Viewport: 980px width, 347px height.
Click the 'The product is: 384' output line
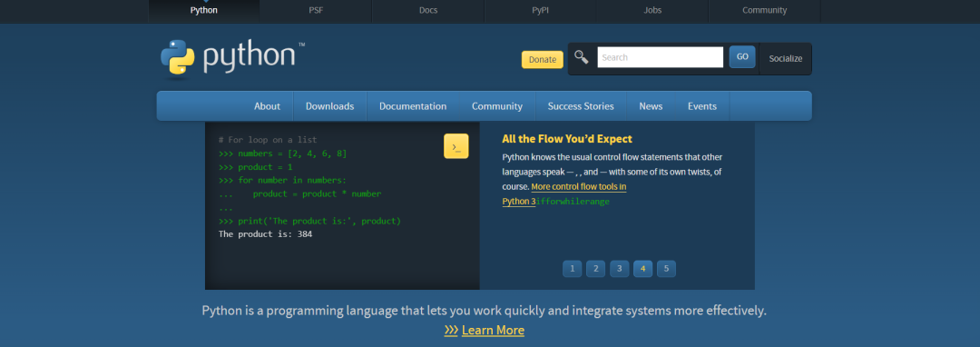point(265,234)
